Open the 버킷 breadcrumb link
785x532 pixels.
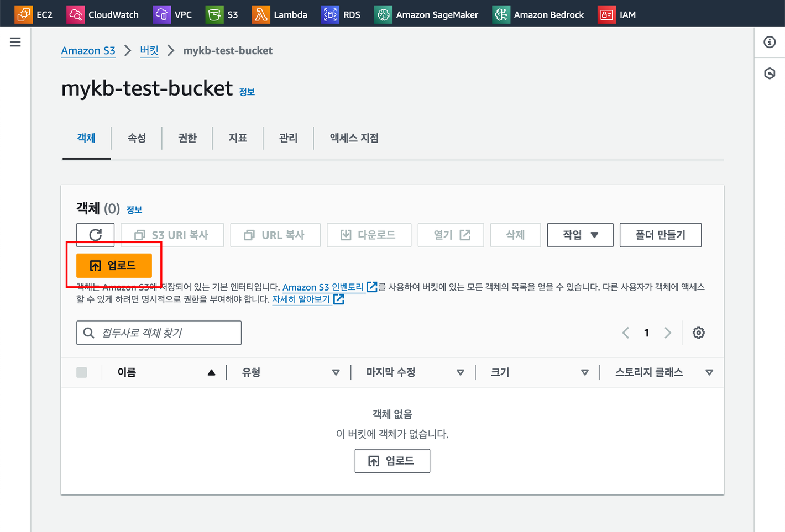click(149, 50)
